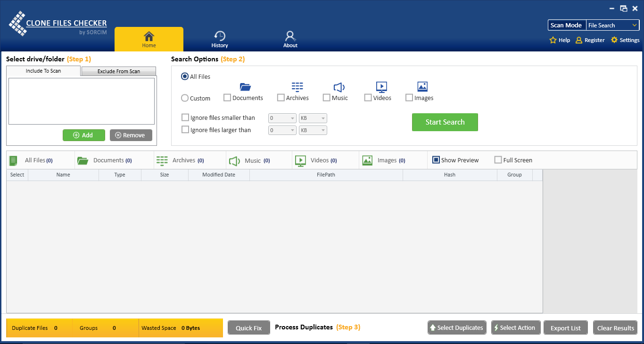Enable Ignore files larger than
The height and width of the screenshot is (344, 644).
click(185, 130)
